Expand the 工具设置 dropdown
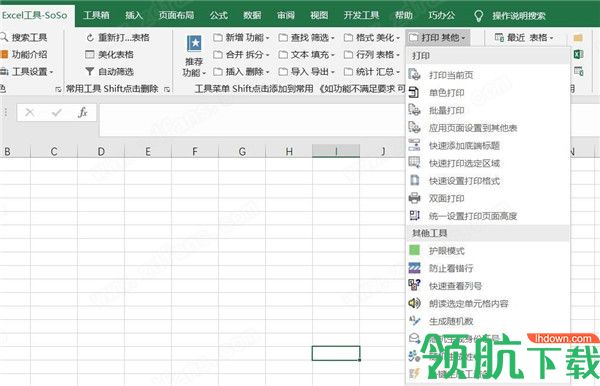This screenshot has height=386, width=600. pos(27,72)
